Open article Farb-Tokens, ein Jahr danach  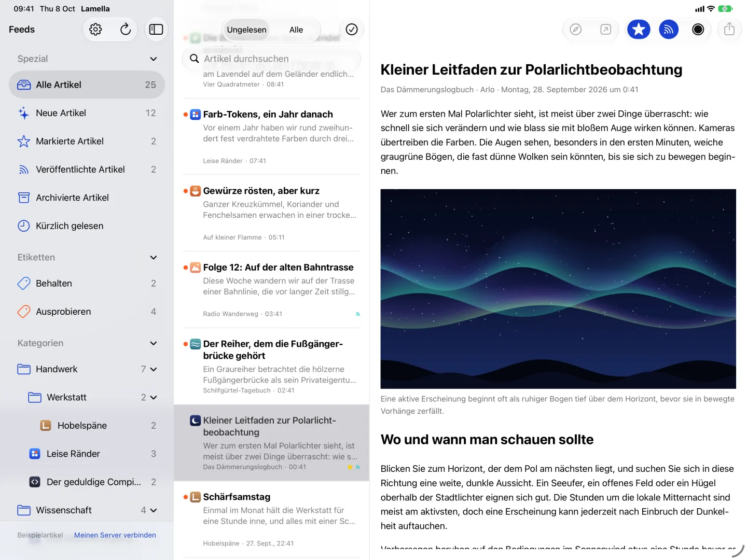(271, 137)
